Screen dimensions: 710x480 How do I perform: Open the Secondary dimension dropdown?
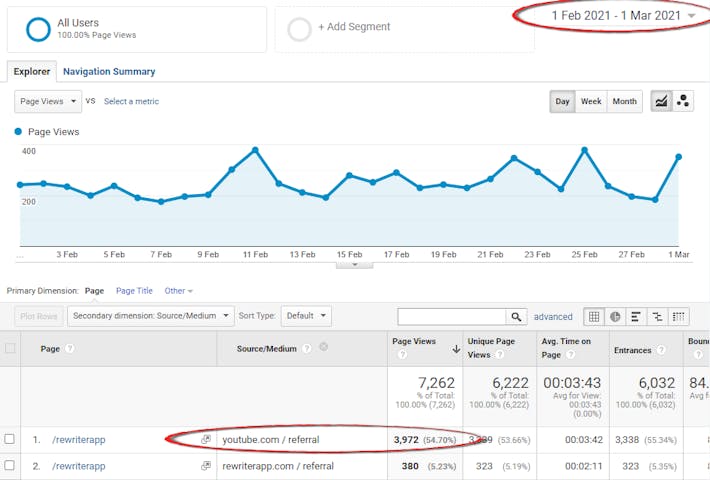pyautogui.click(x=152, y=316)
